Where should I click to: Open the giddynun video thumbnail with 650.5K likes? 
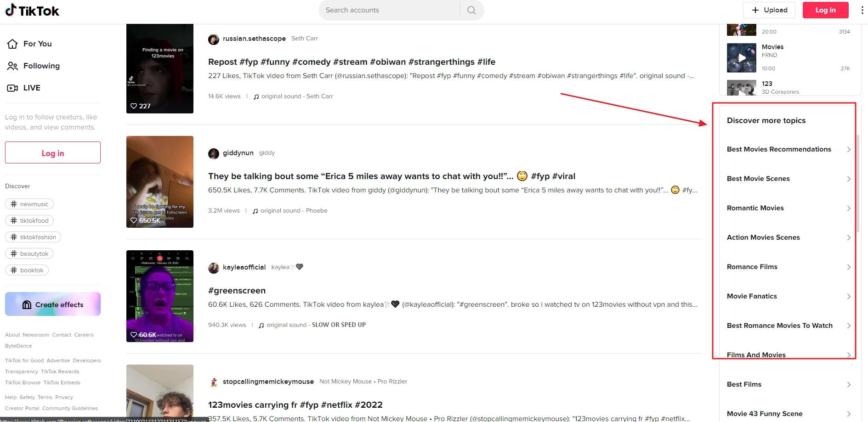pyautogui.click(x=160, y=182)
